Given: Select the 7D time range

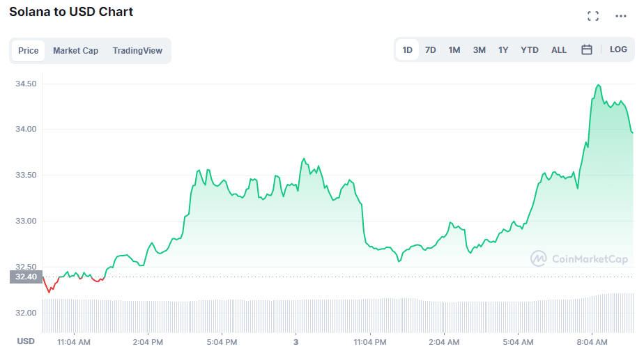Looking at the screenshot, I should tap(431, 50).
